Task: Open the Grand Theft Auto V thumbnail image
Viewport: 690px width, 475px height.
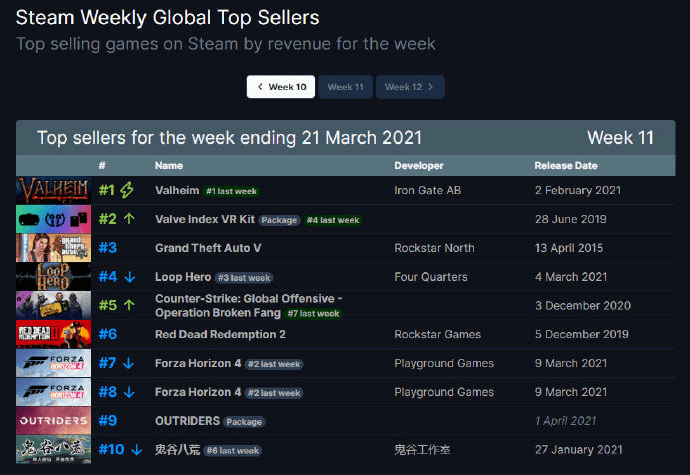Action: click(53, 248)
